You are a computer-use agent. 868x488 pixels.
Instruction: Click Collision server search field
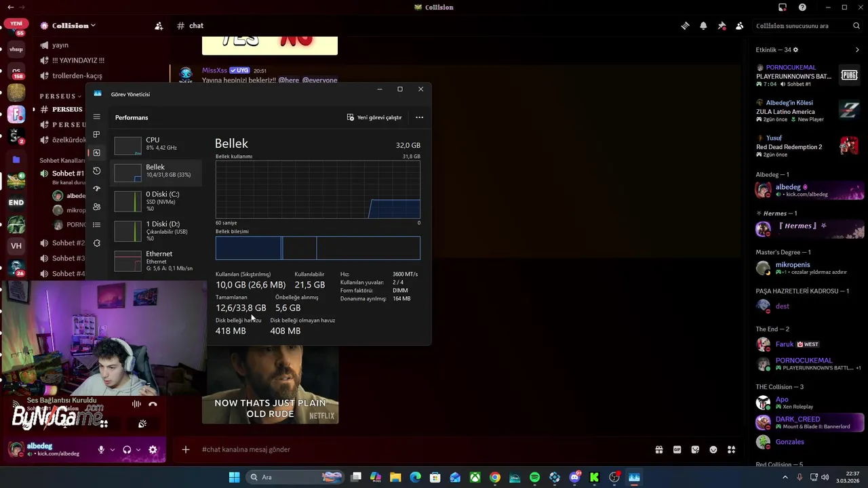pyautogui.click(x=807, y=26)
